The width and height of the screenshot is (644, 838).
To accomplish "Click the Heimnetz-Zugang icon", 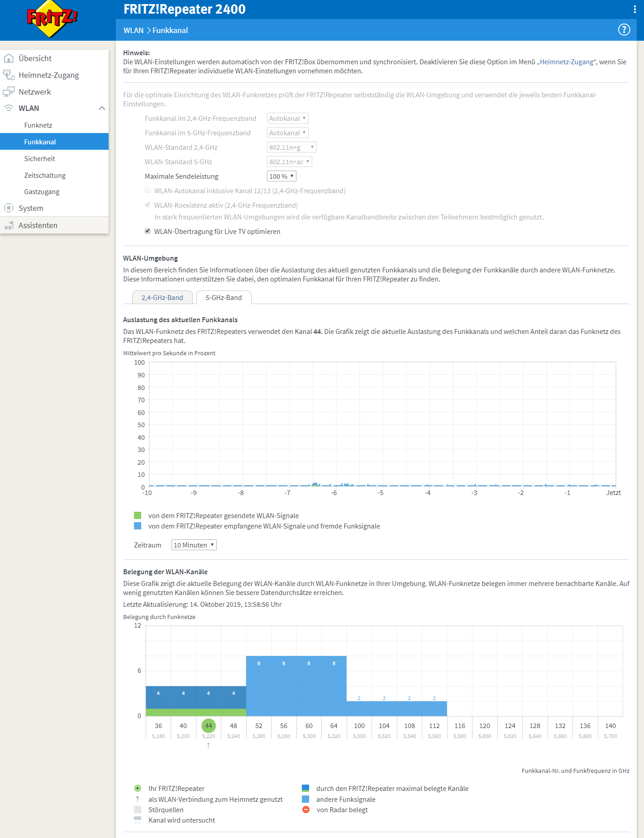I will click(x=9, y=75).
